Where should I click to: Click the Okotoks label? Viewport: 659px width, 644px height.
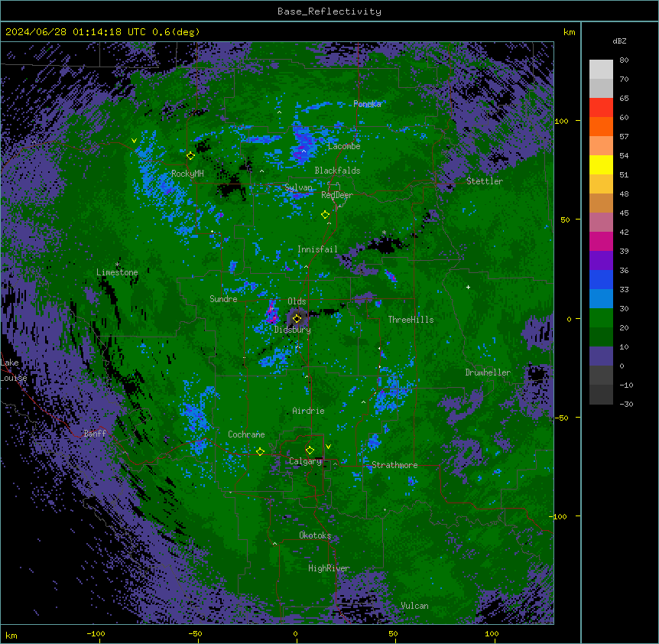tap(315, 535)
